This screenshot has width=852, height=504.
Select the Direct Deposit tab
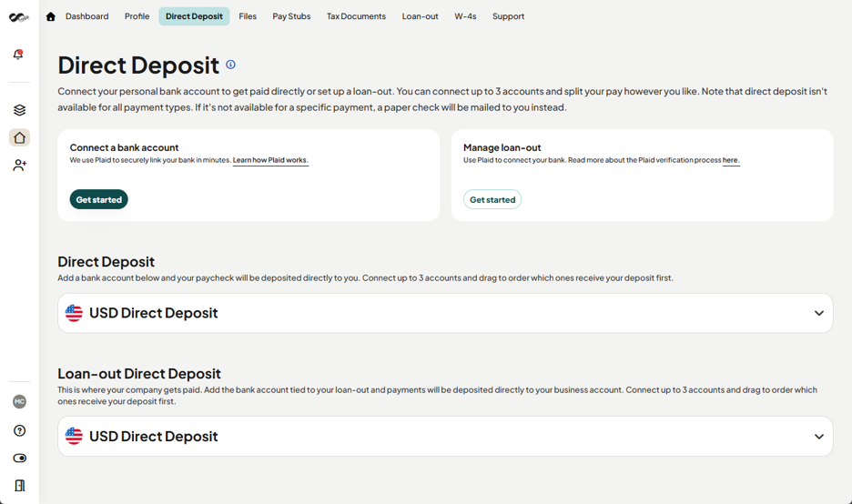[x=194, y=16]
